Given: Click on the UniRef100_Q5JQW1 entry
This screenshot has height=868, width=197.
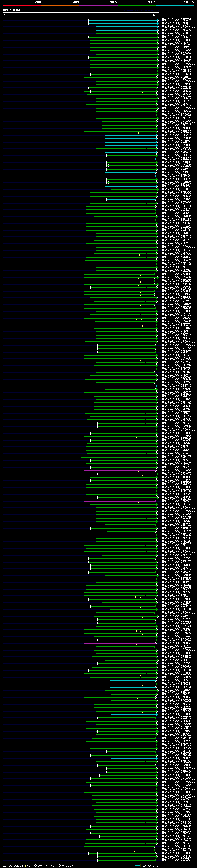Looking at the screenshot, I should point(177,162).
